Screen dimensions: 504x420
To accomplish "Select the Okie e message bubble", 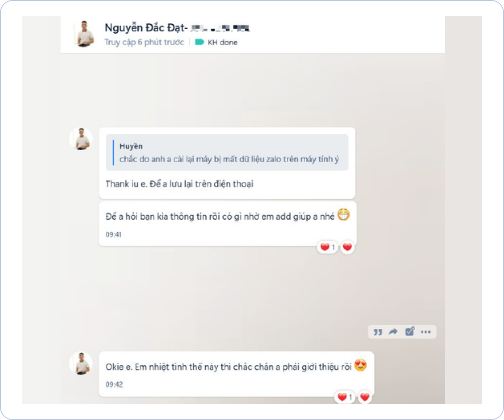I will 236,374.
